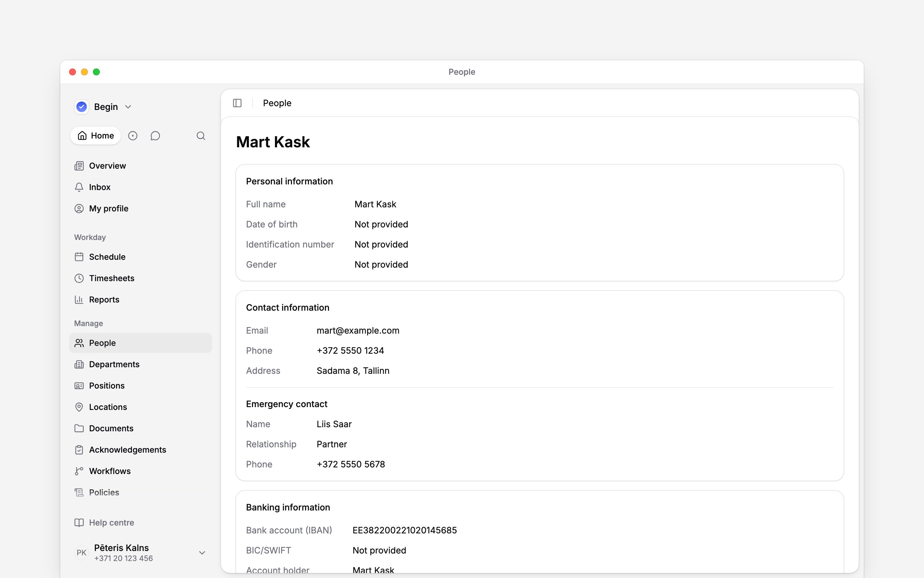Go to Departments in sidebar

click(x=141, y=364)
